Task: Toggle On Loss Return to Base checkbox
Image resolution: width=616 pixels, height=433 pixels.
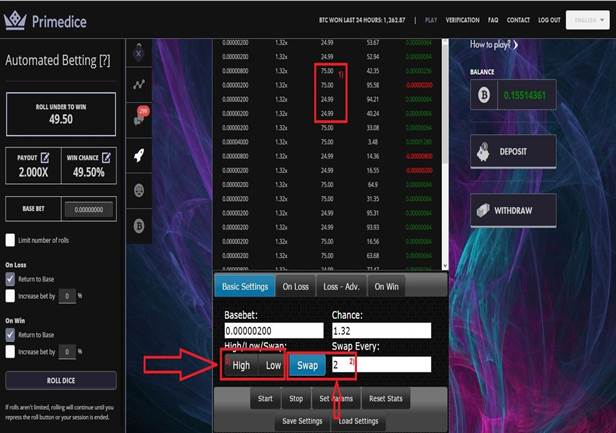Action: click(x=10, y=281)
